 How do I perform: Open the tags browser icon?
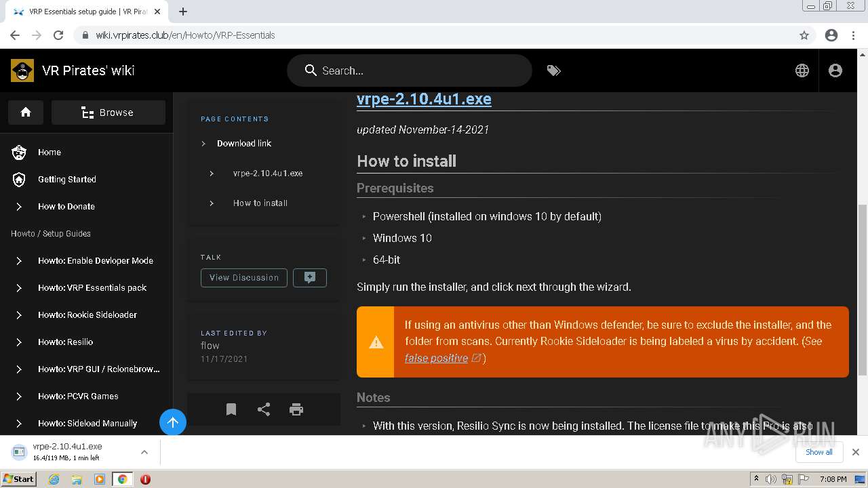554,70
